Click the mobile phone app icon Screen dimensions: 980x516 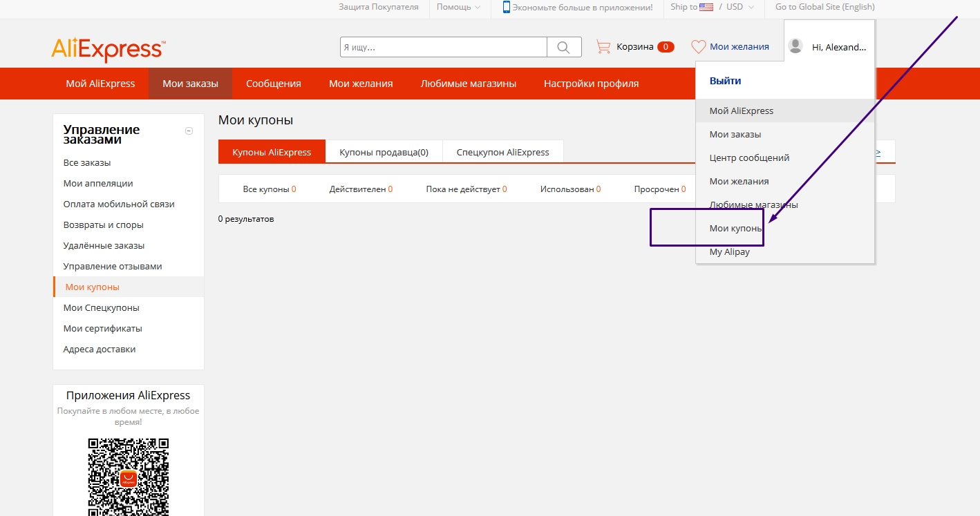(x=507, y=7)
